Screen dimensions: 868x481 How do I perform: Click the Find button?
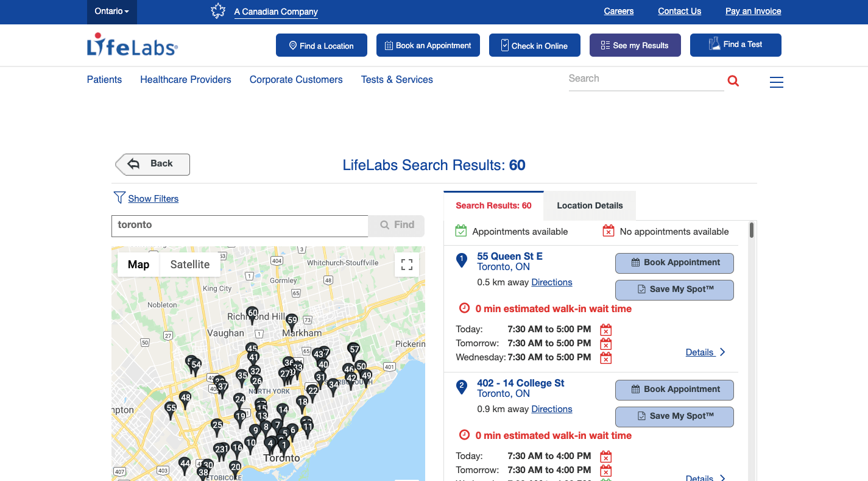pyautogui.click(x=397, y=226)
